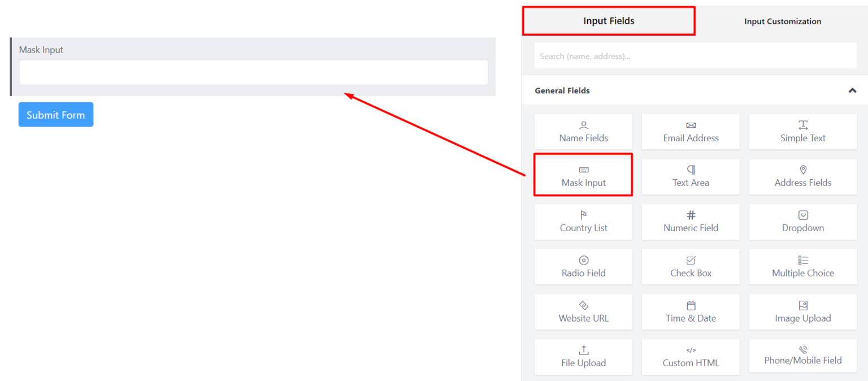Select the Radio Field element

tap(583, 266)
